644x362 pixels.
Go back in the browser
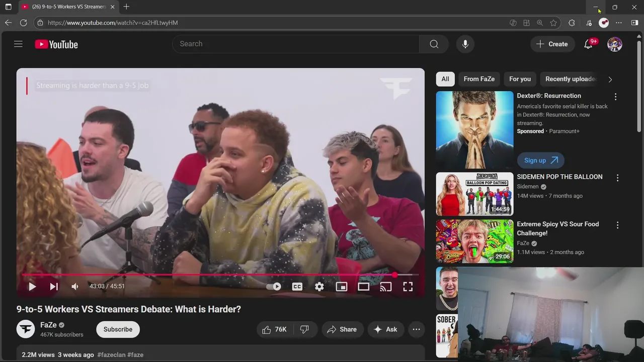(8, 23)
